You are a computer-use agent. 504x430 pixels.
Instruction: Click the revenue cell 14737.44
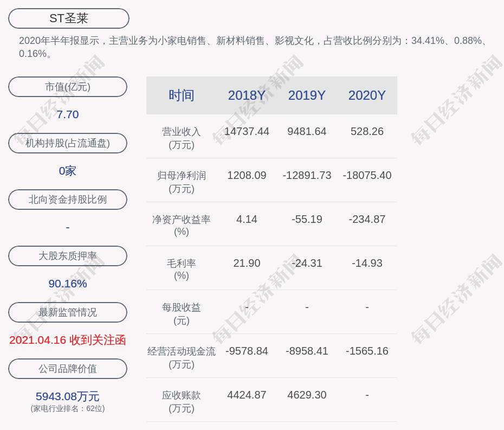pos(247,132)
